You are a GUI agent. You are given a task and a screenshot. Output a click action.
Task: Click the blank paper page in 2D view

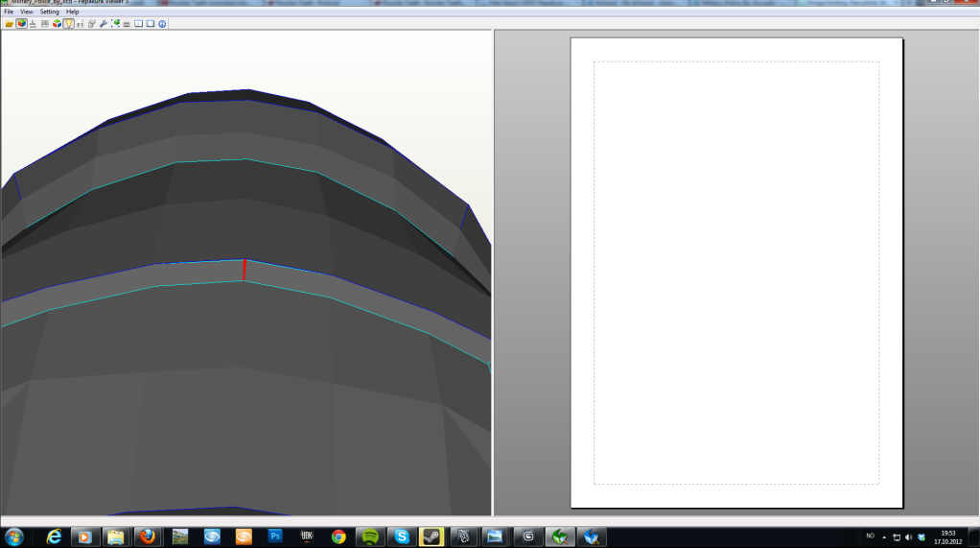pyautogui.click(x=736, y=273)
